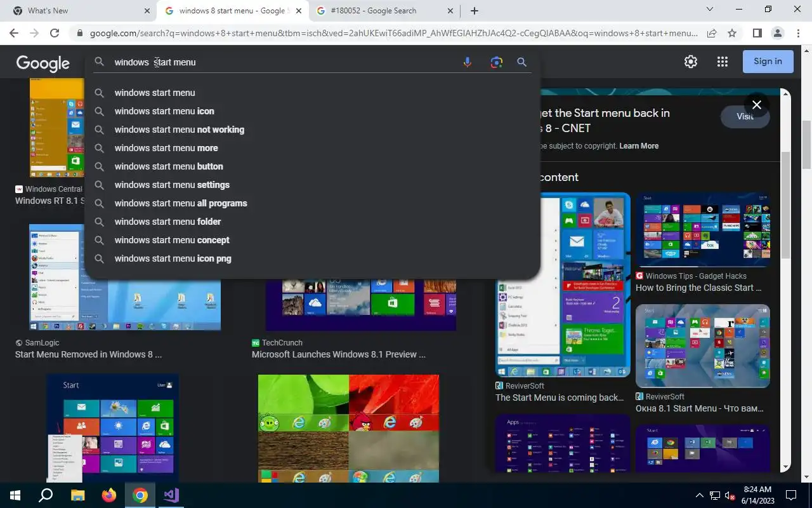The width and height of the screenshot is (812, 508).
Task: Select suggestion 'windows start menu not working'
Action: click(312, 130)
